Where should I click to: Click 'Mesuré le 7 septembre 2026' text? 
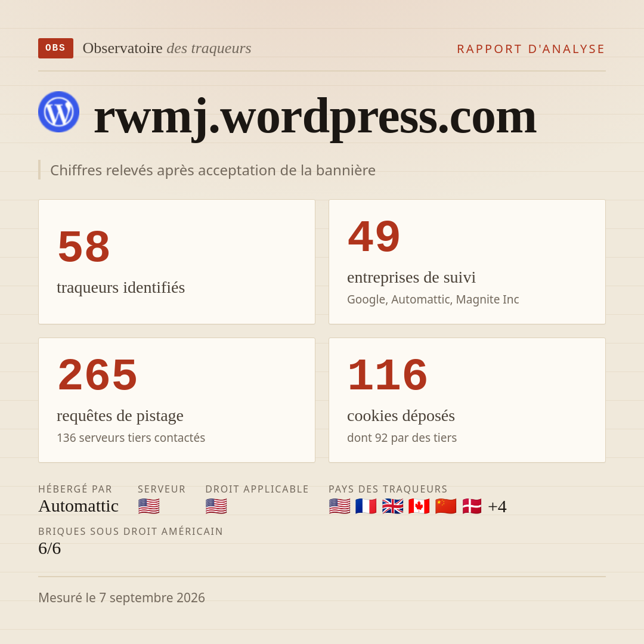click(x=122, y=597)
